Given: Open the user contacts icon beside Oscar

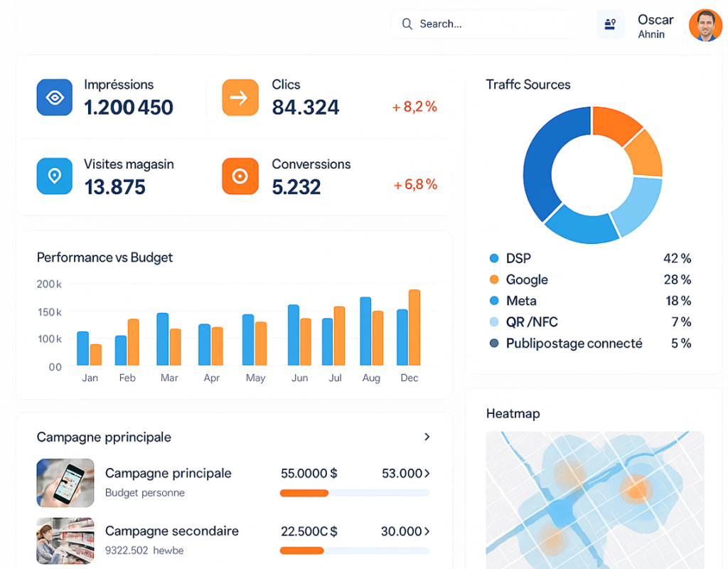Looking at the screenshot, I should [610, 24].
